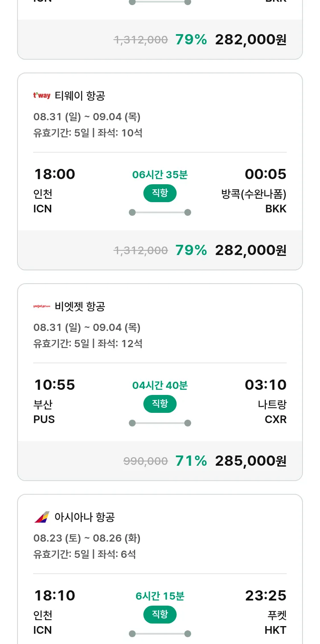Select the 방콕(수완나품) destination label
This screenshot has width=320, height=644.
[x=253, y=194]
